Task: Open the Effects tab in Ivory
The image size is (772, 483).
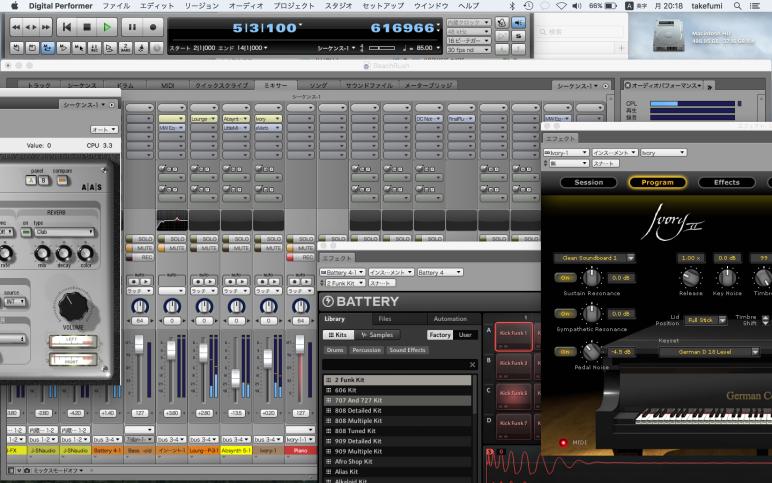Action: (x=726, y=182)
